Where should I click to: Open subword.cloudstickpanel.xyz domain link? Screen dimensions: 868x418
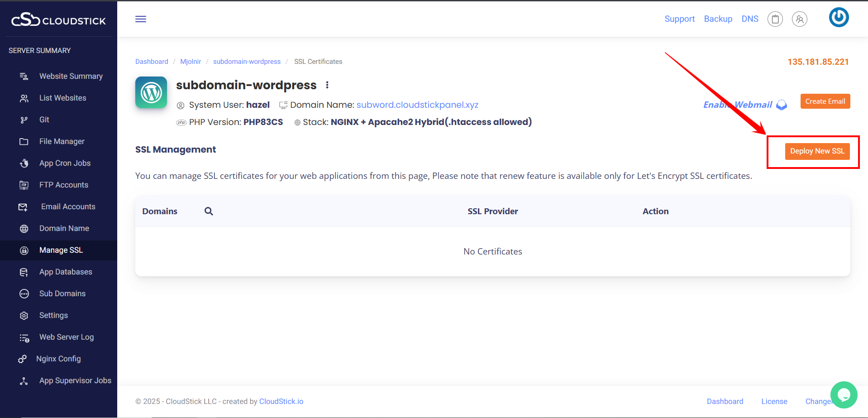[417, 105]
